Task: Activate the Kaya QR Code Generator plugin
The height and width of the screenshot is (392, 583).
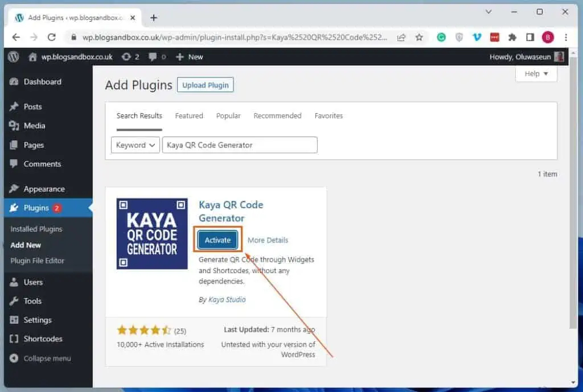Action: (217, 240)
